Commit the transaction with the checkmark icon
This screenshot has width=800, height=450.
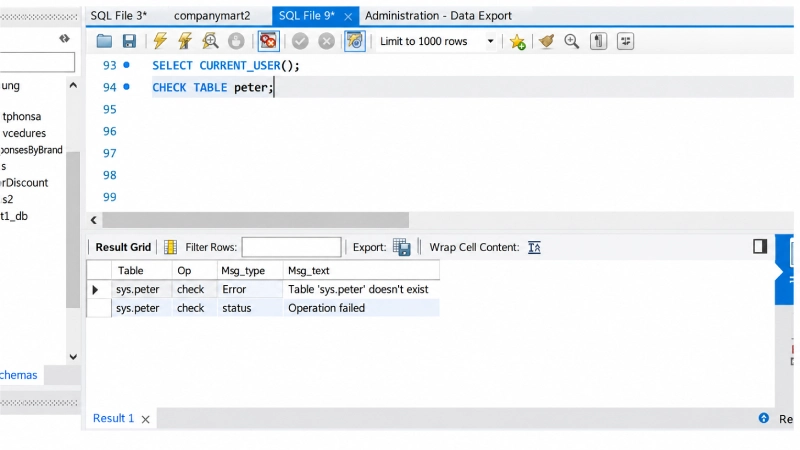click(x=300, y=41)
